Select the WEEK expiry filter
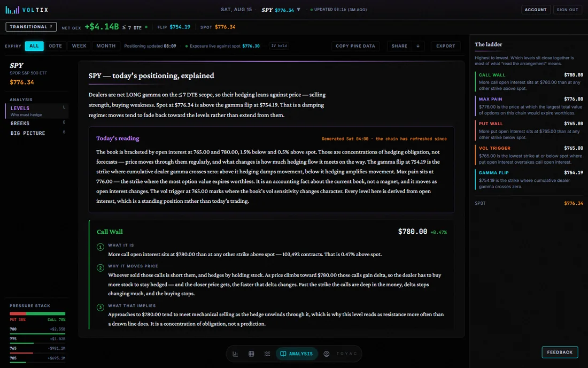 (x=79, y=46)
